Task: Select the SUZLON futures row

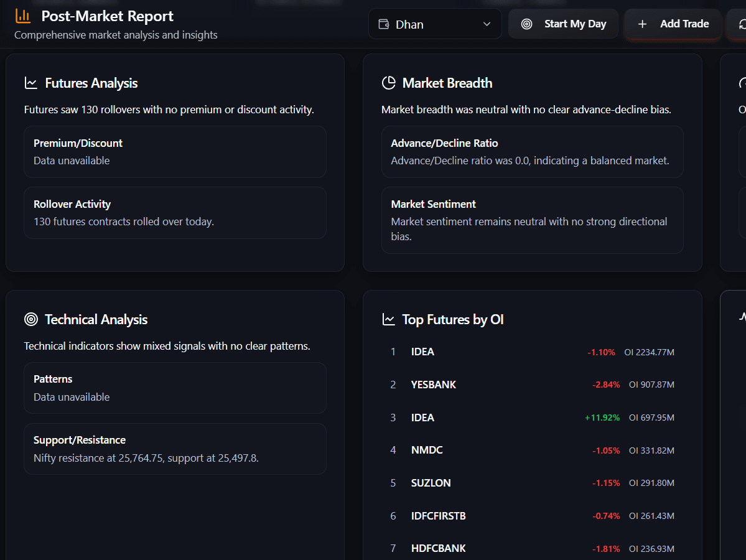Action: pyautogui.click(x=532, y=483)
